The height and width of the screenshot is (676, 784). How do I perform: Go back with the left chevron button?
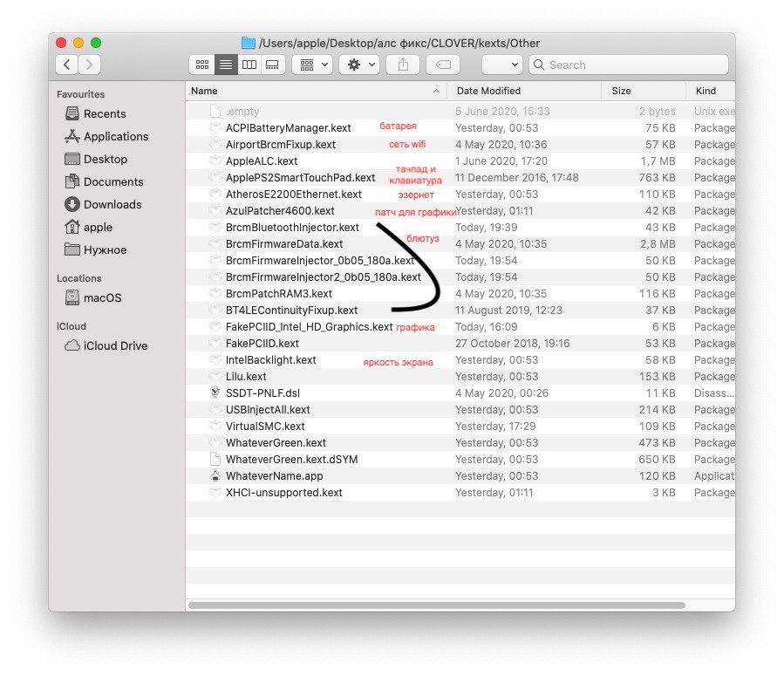coord(66,65)
